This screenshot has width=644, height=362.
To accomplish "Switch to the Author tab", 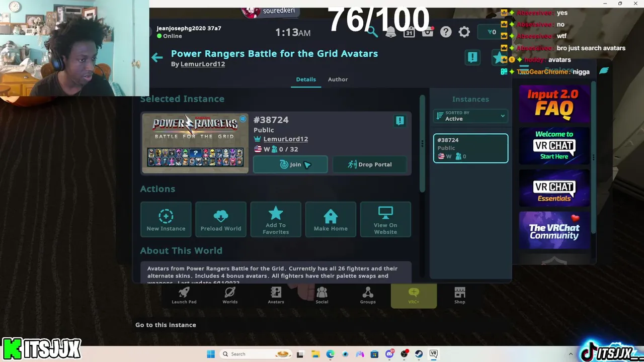I will [338, 79].
